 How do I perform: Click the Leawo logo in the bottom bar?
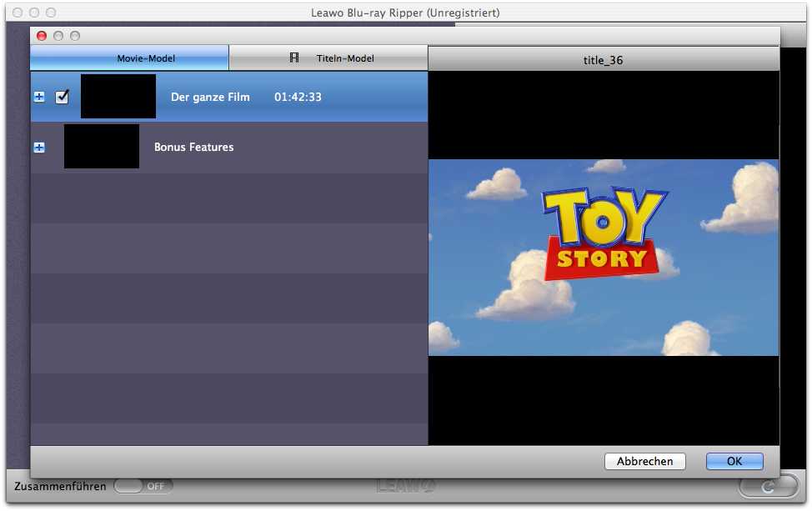tap(406, 486)
